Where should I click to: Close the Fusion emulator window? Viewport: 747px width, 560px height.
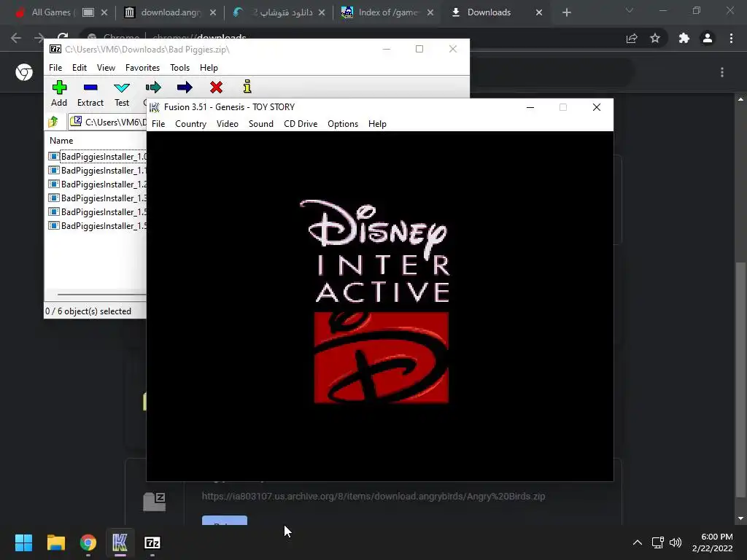point(597,107)
